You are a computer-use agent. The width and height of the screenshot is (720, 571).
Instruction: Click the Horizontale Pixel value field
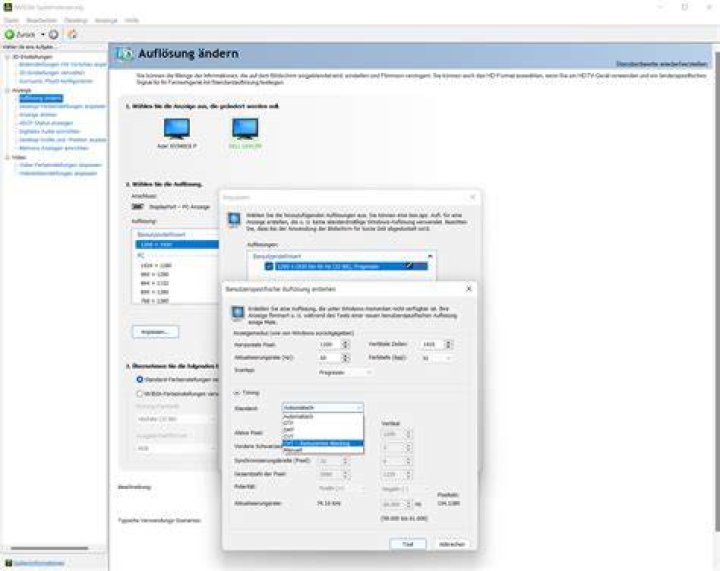[x=330, y=344]
